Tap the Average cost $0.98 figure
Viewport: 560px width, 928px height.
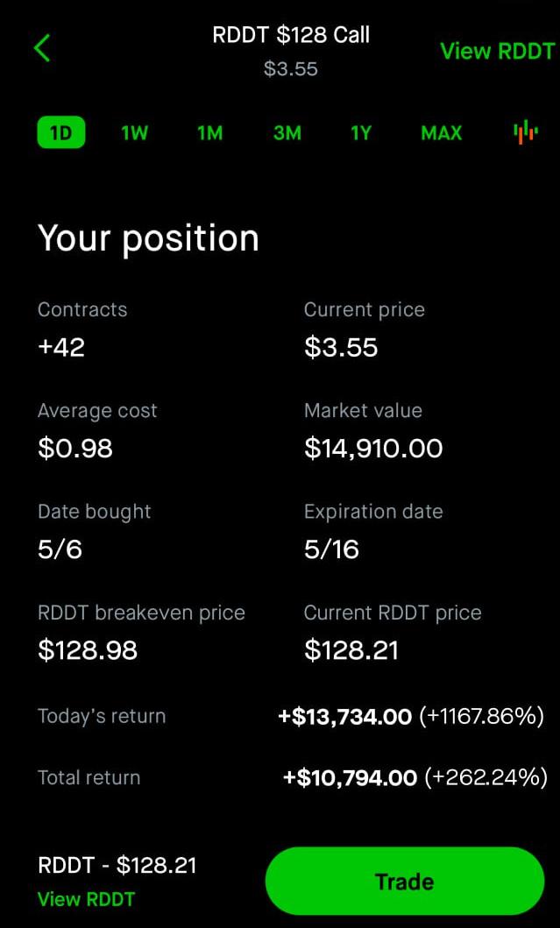coord(75,448)
